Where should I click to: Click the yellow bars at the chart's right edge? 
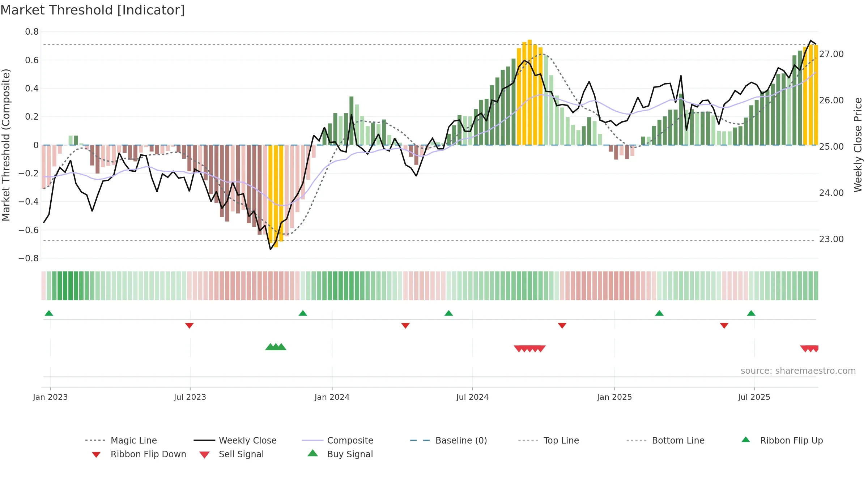point(810,95)
